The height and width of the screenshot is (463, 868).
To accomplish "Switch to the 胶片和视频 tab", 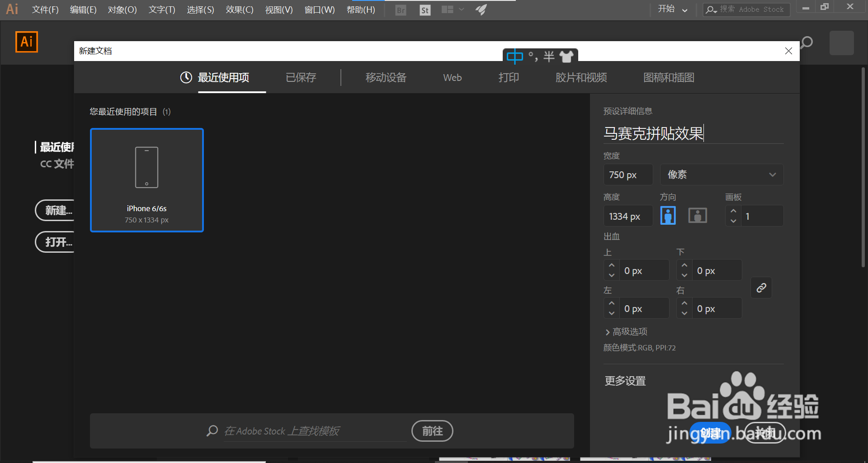I will pyautogui.click(x=581, y=77).
